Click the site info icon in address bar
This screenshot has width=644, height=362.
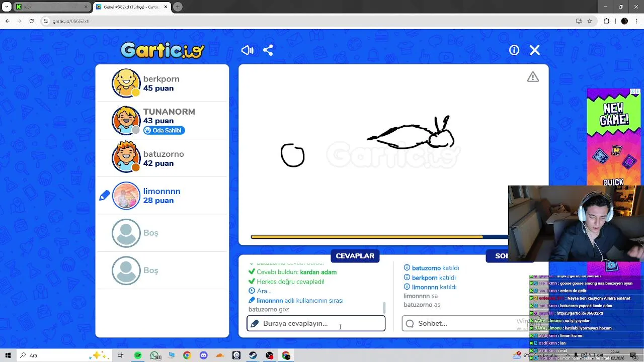(x=46, y=21)
